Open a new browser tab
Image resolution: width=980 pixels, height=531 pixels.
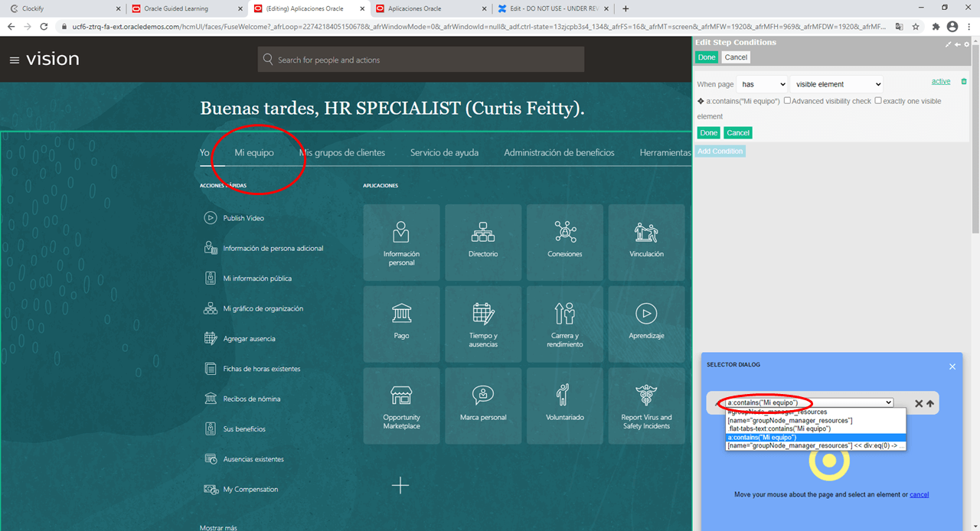(x=626, y=8)
